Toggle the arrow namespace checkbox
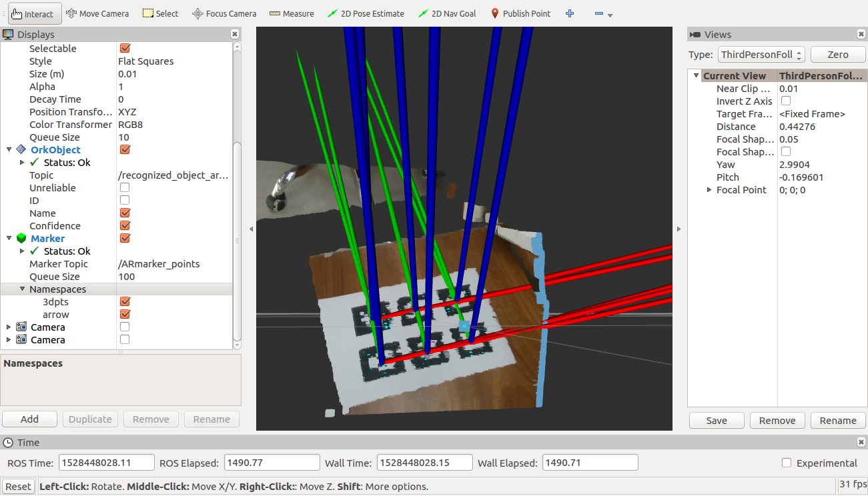Image resolution: width=868 pixels, height=496 pixels. point(125,314)
